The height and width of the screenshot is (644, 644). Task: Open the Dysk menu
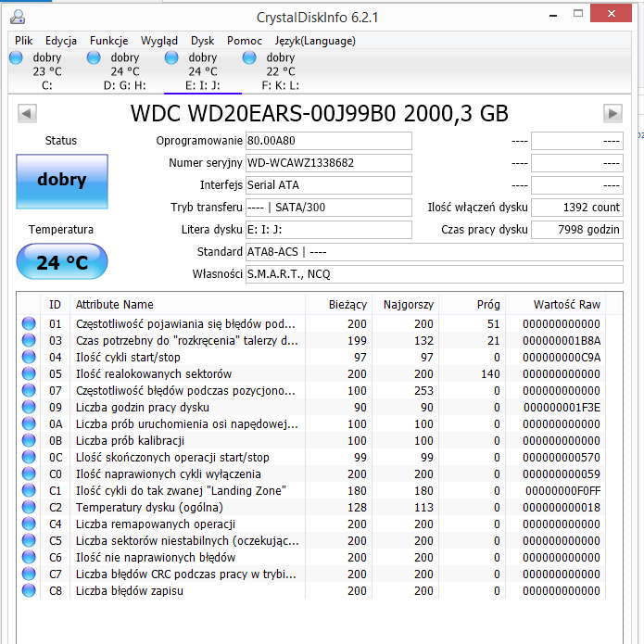point(203,41)
